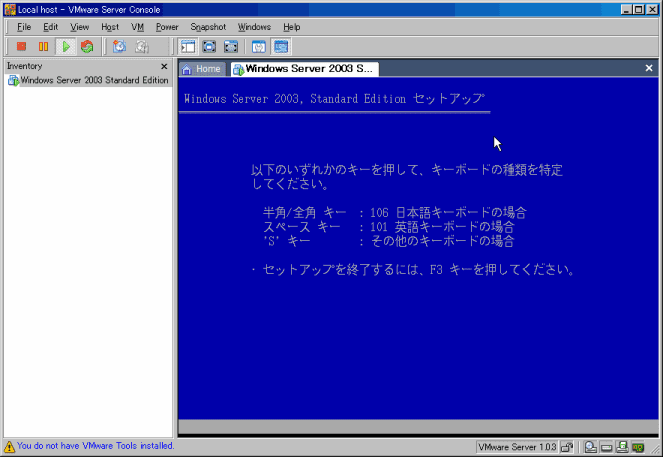Close the Inventory panel
Image resolution: width=663 pixels, height=457 pixels.
coord(164,66)
